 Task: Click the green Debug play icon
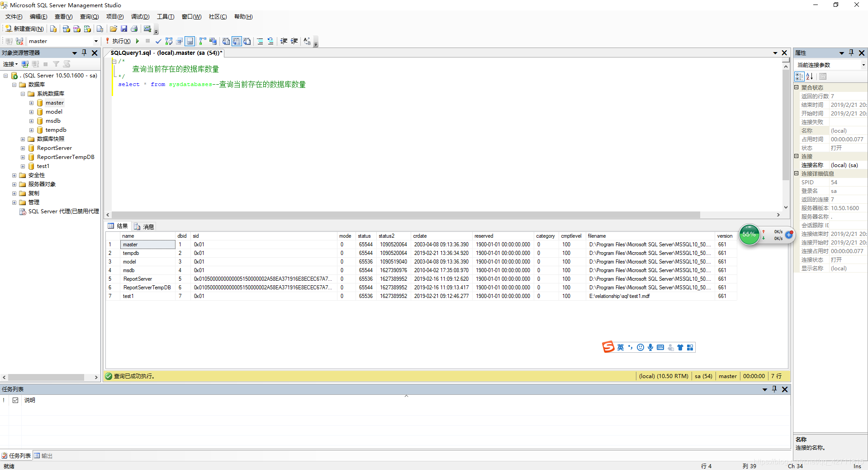[138, 41]
